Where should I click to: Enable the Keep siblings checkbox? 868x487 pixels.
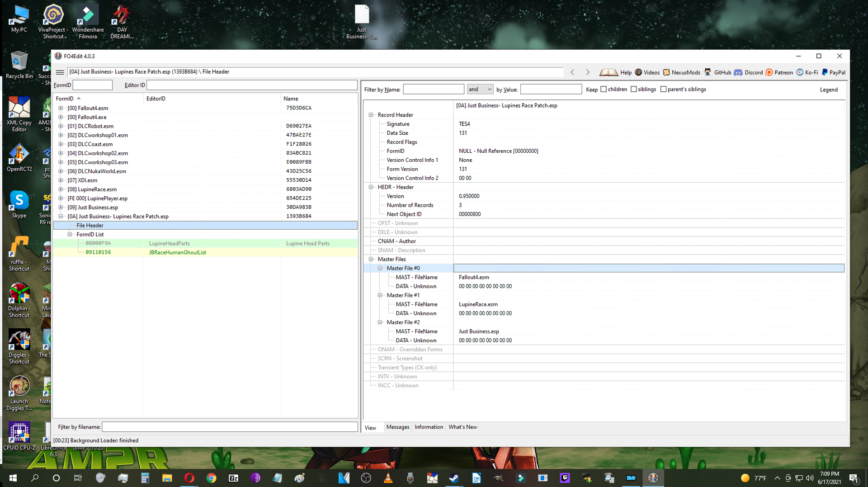coord(634,90)
